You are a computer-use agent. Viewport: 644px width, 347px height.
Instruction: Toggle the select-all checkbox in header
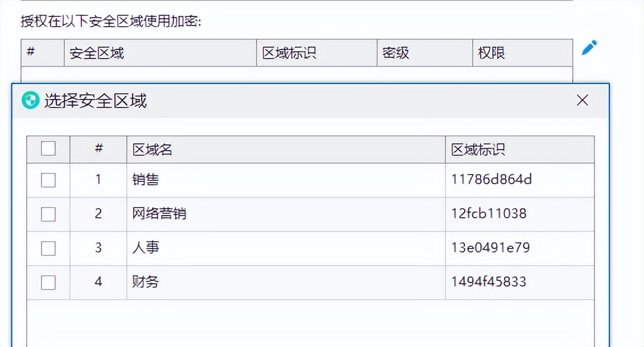(48, 148)
